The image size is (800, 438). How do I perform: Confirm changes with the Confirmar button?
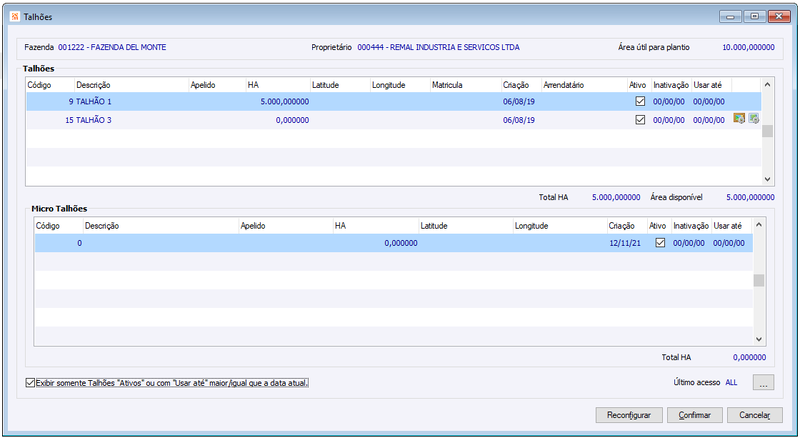[x=694, y=415]
